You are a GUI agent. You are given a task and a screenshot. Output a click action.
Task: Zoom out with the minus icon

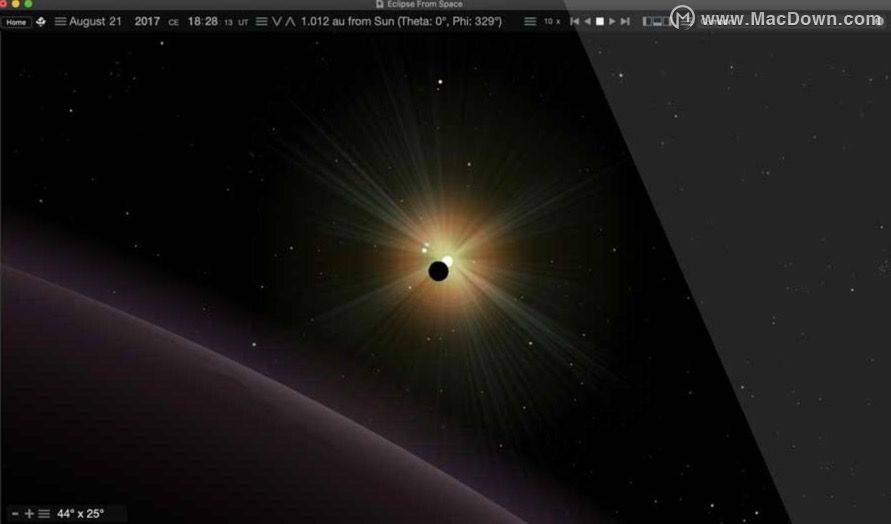coord(15,514)
